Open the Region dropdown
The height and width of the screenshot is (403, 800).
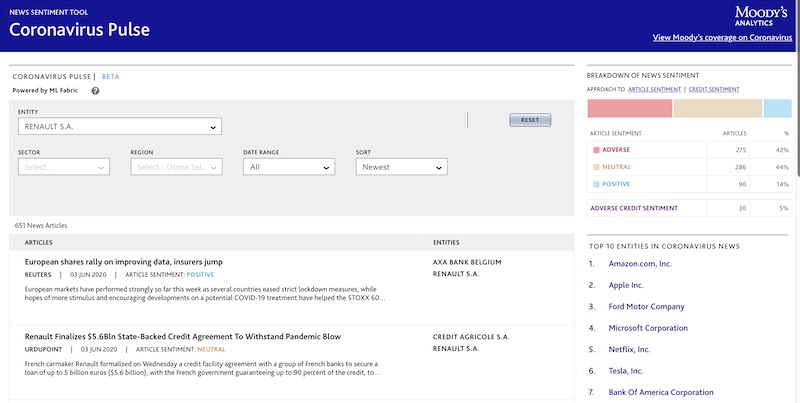coord(176,167)
